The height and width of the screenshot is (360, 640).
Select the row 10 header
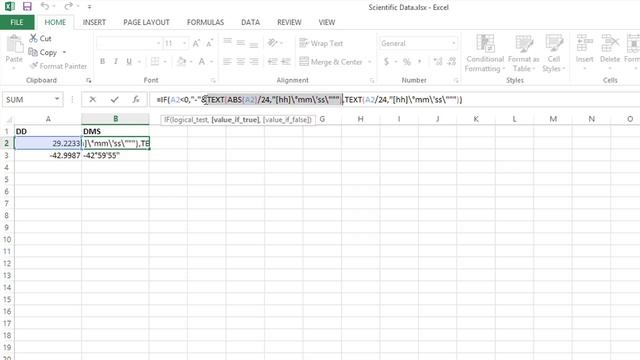7,239
